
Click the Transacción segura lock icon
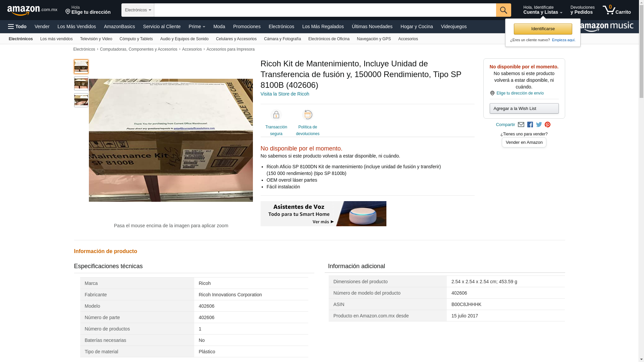click(276, 115)
